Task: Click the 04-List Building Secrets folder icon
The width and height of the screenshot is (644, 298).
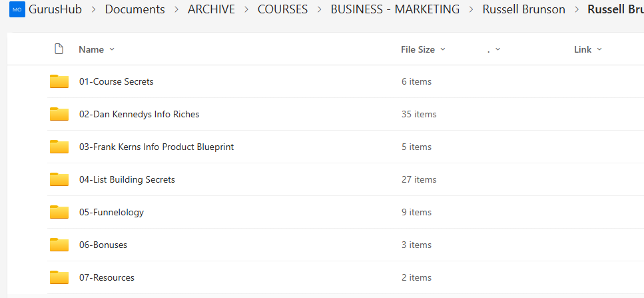Action: coord(59,179)
